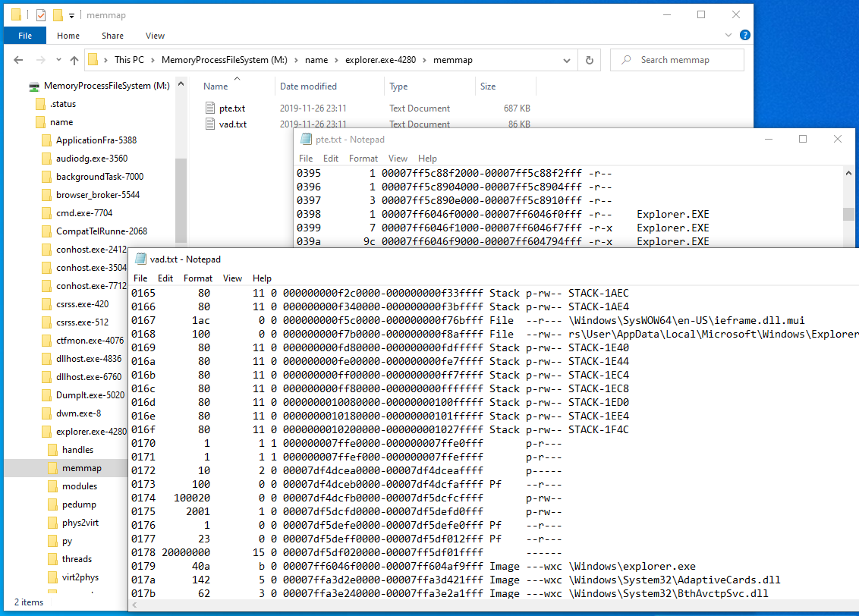Open the Format menu in vad.txt Notepad
This screenshot has width=859, height=616.
click(198, 278)
